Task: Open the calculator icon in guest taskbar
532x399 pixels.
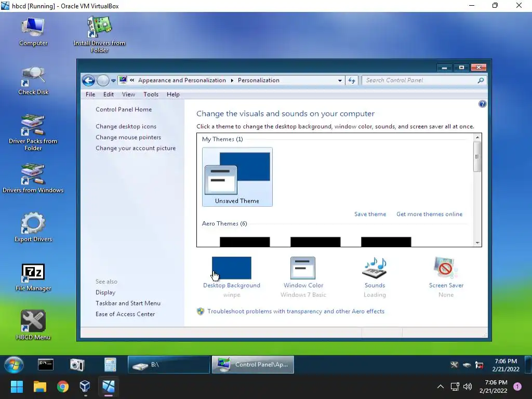Action: click(110, 365)
